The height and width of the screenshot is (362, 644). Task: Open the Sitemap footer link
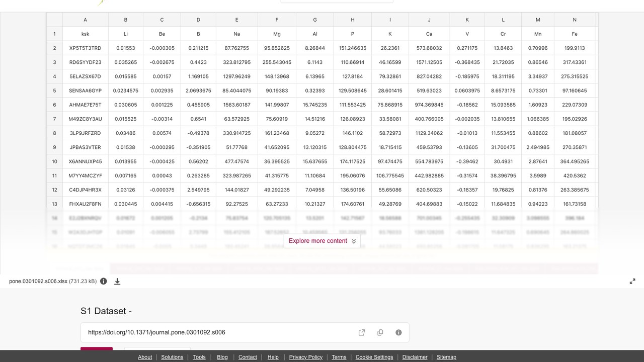[x=446, y=357]
